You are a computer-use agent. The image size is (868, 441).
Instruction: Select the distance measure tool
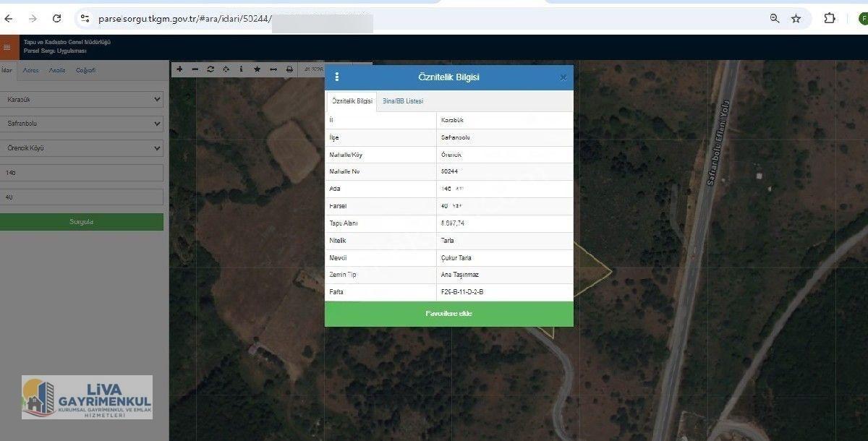pos(273,69)
